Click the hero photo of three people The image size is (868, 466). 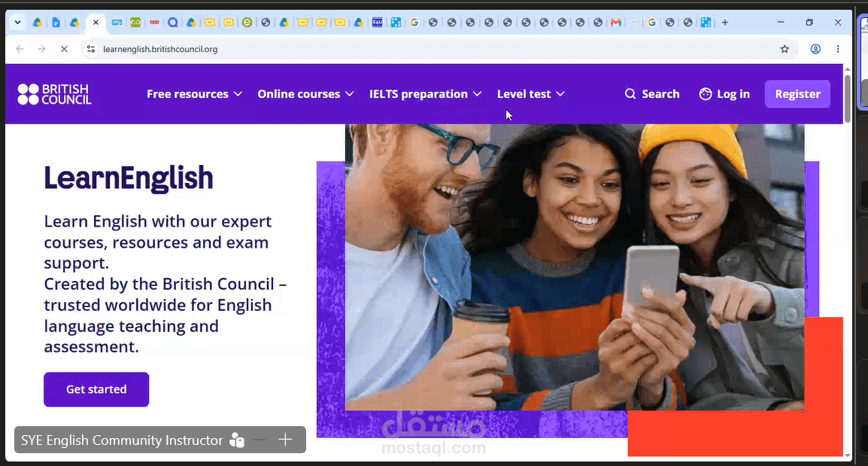(x=575, y=267)
